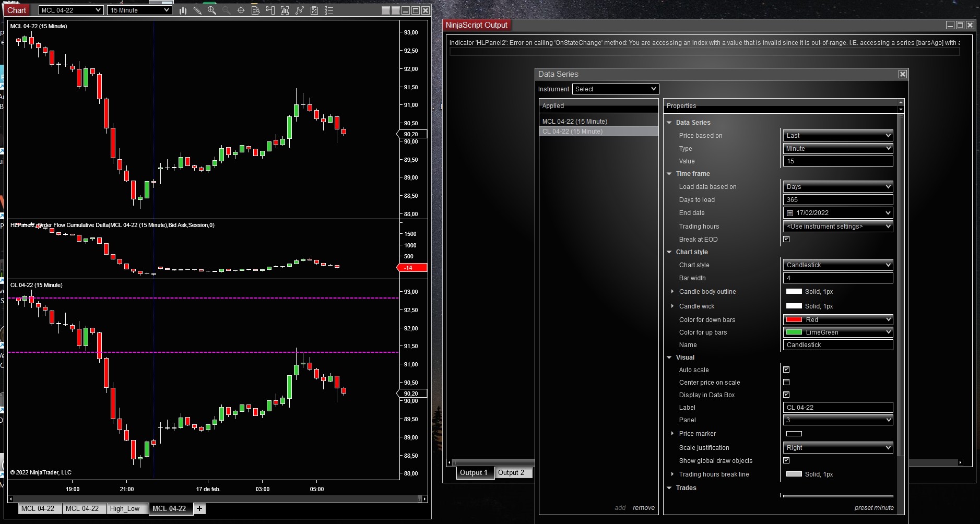
Task: Click the Bar width input field
Action: [x=838, y=278]
